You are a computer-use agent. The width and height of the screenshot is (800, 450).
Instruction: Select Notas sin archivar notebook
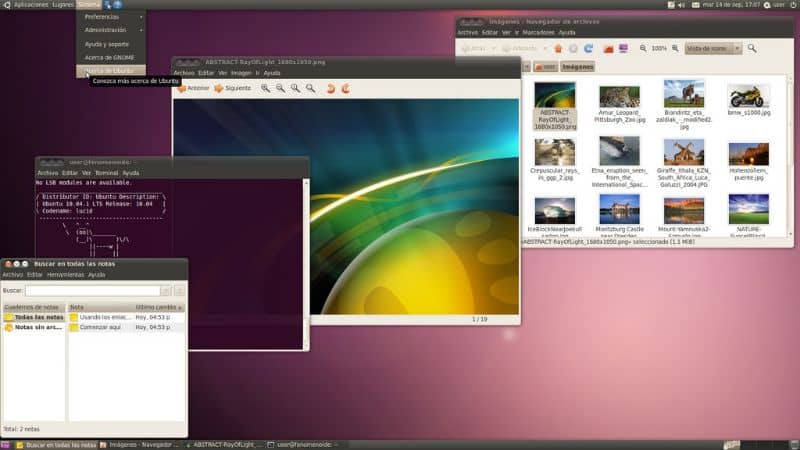(x=34, y=327)
